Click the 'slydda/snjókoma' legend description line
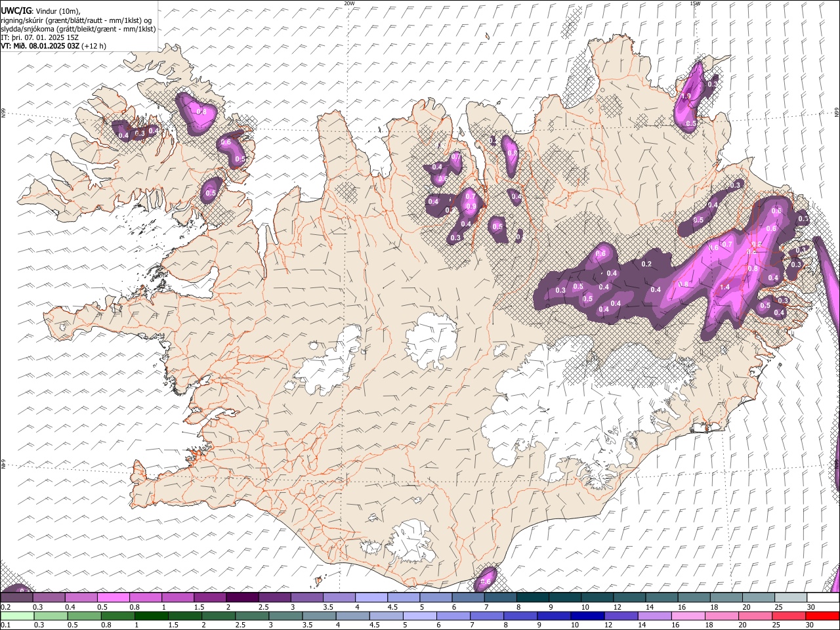This screenshot has height=630, width=840. pyautogui.click(x=78, y=29)
